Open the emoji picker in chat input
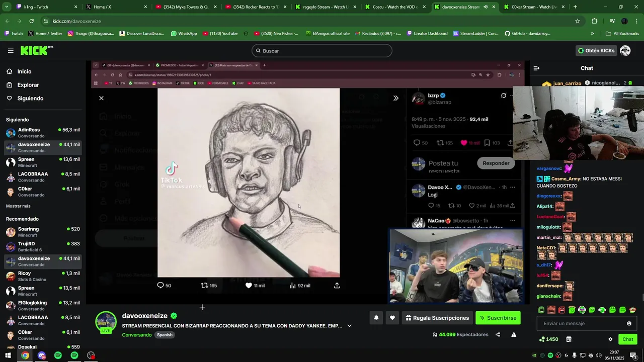Screen dimensions: 644x362 coord(629,323)
